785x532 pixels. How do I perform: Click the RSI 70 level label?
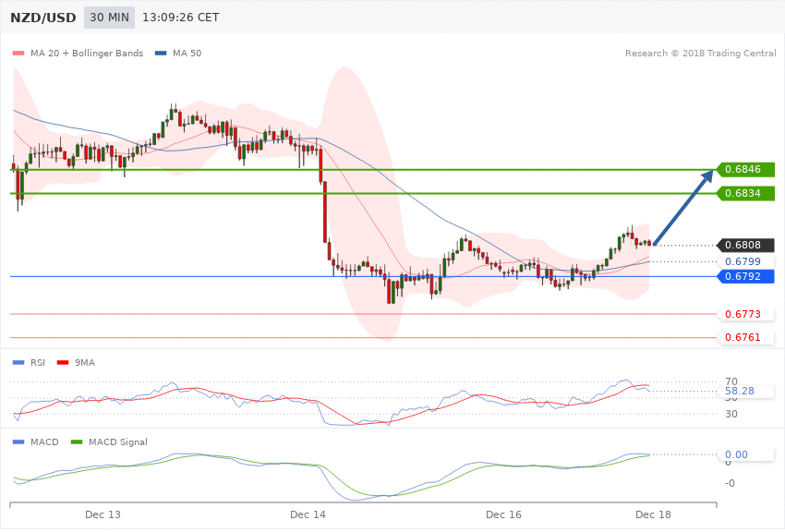point(731,381)
